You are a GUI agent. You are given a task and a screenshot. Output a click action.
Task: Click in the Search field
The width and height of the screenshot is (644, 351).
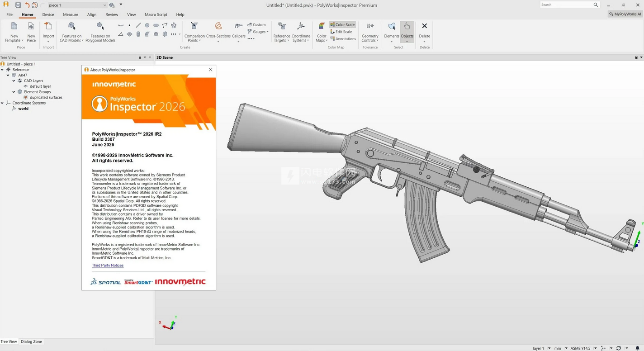pos(566,5)
